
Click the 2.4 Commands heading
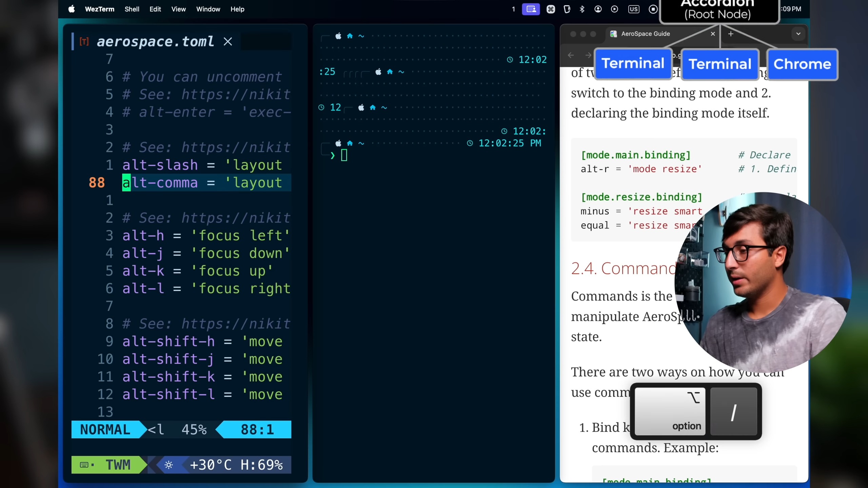coord(623,268)
